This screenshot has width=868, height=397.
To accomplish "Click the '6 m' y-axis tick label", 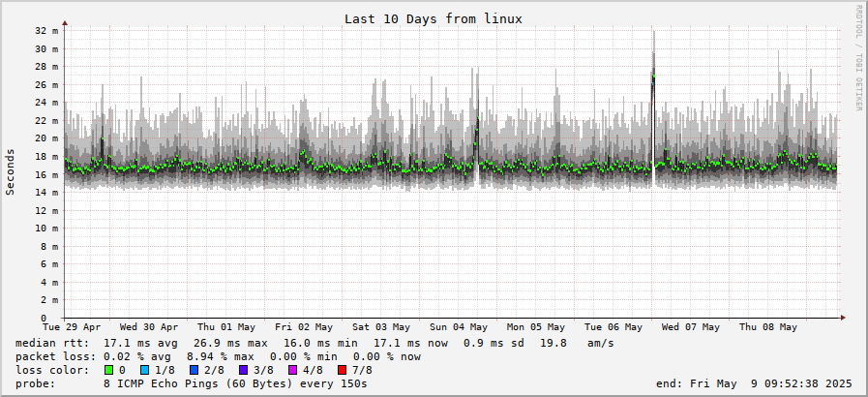I will (49, 264).
